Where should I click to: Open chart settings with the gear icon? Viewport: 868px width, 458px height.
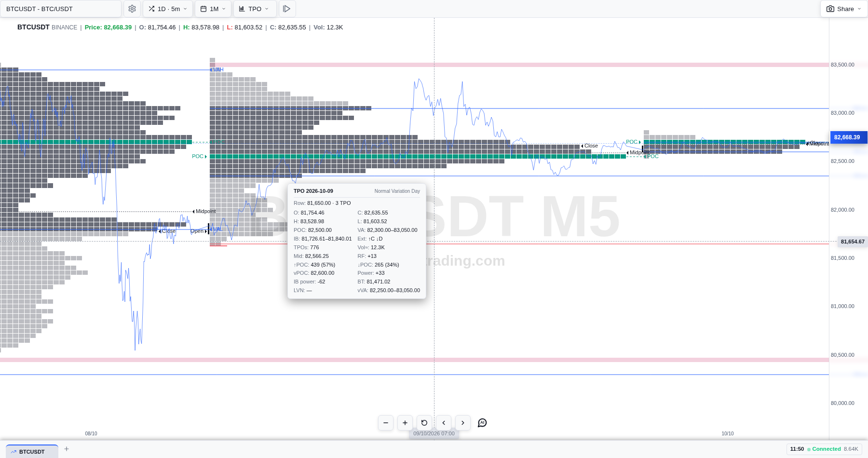[x=132, y=9]
